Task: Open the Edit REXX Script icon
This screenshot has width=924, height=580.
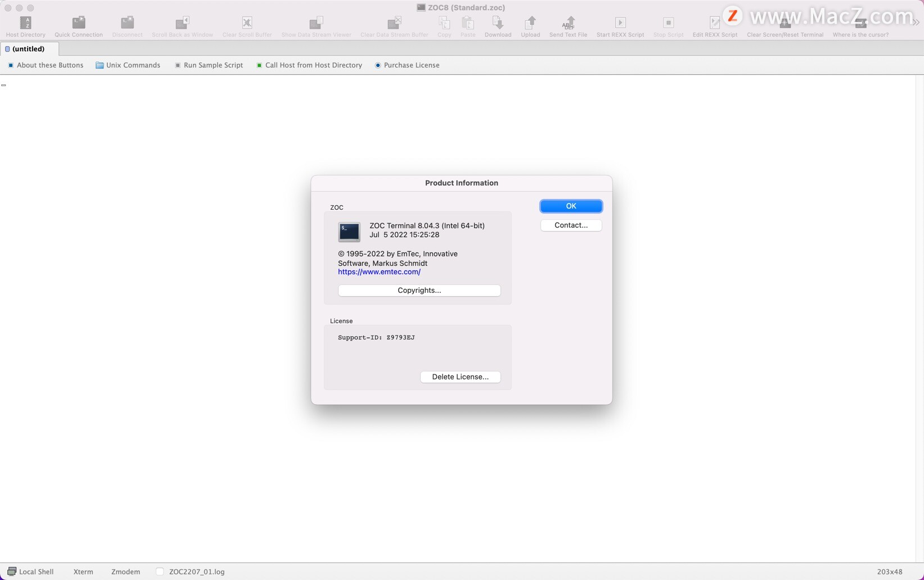Action: pyautogui.click(x=715, y=22)
